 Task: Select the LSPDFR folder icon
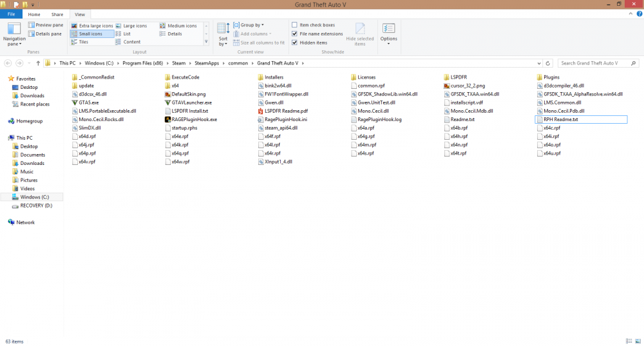(446, 77)
